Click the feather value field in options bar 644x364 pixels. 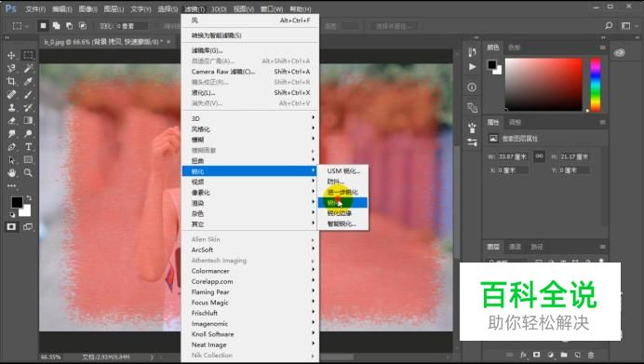pyautogui.click(x=132, y=26)
